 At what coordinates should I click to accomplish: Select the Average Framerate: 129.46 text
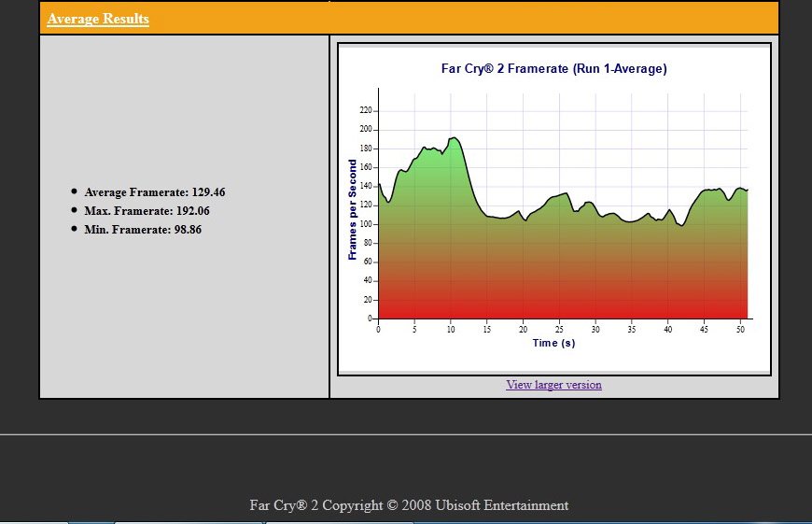[x=154, y=192]
